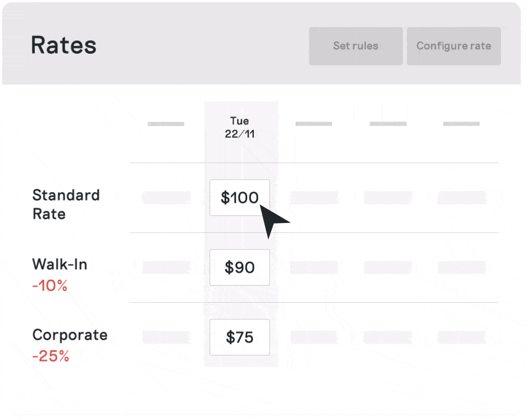Choose the Corporate rate row label
The width and height of the screenshot is (526, 420).
pyautogui.click(x=70, y=335)
